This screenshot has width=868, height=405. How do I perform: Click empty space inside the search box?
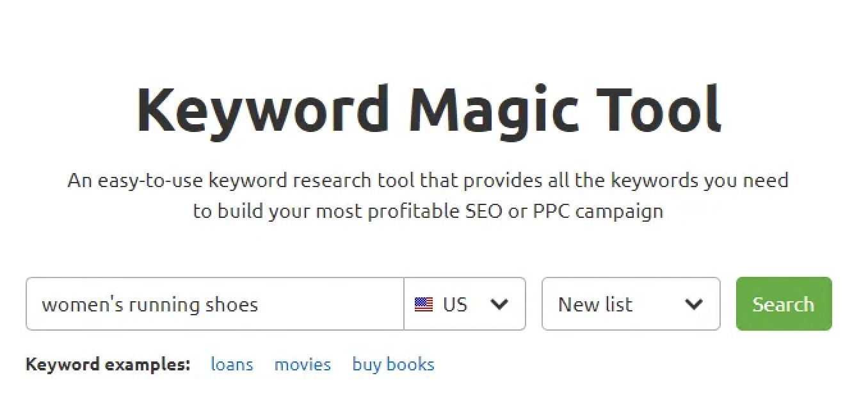point(333,304)
